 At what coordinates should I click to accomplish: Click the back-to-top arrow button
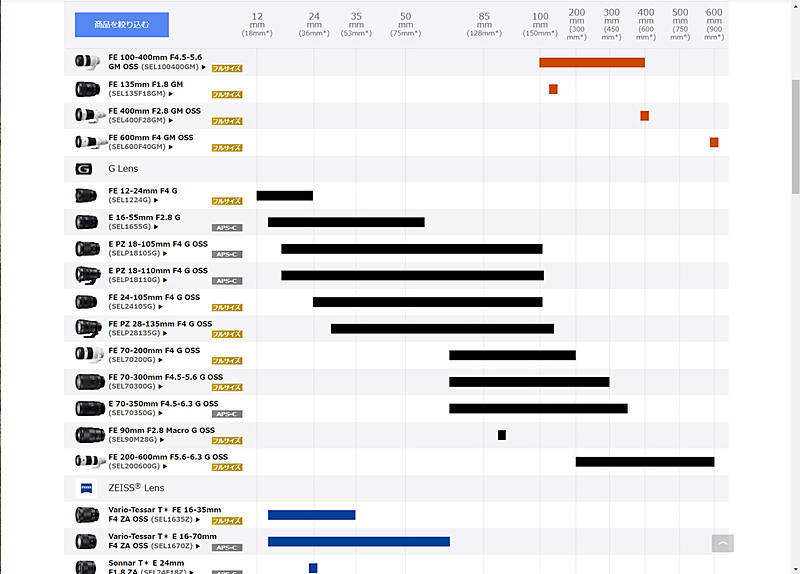click(x=722, y=543)
